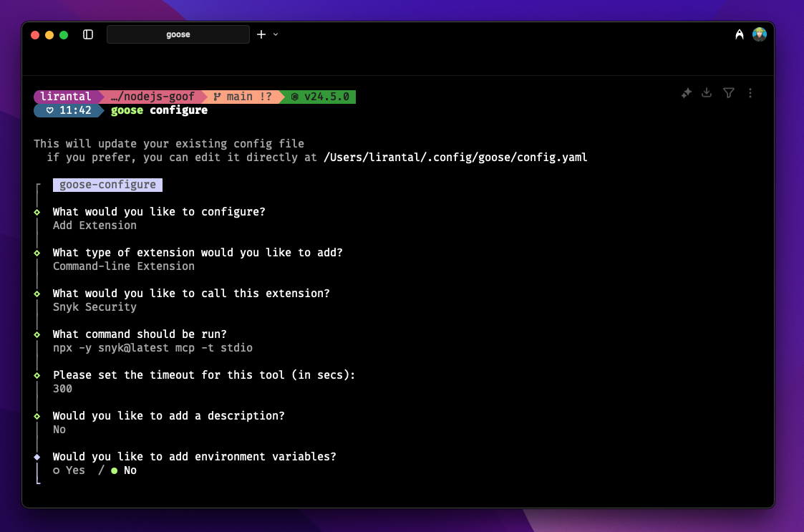Select Yes for environment variables
The height and width of the screenshot is (532, 804).
tap(69, 470)
